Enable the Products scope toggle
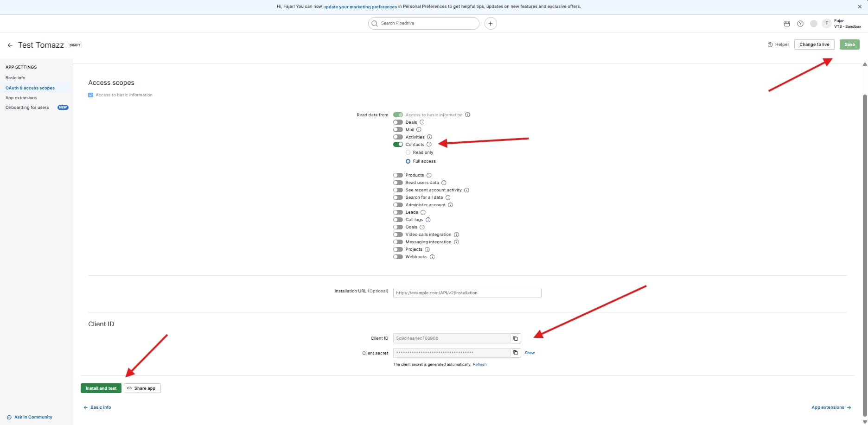 tap(398, 175)
